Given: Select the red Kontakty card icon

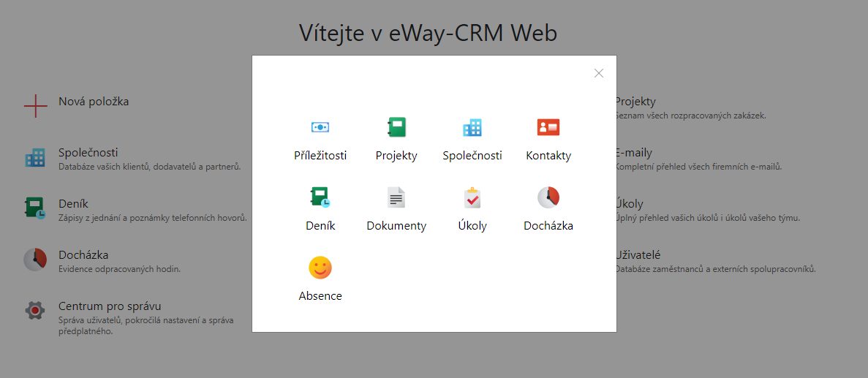Looking at the screenshot, I should (x=548, y=127).
